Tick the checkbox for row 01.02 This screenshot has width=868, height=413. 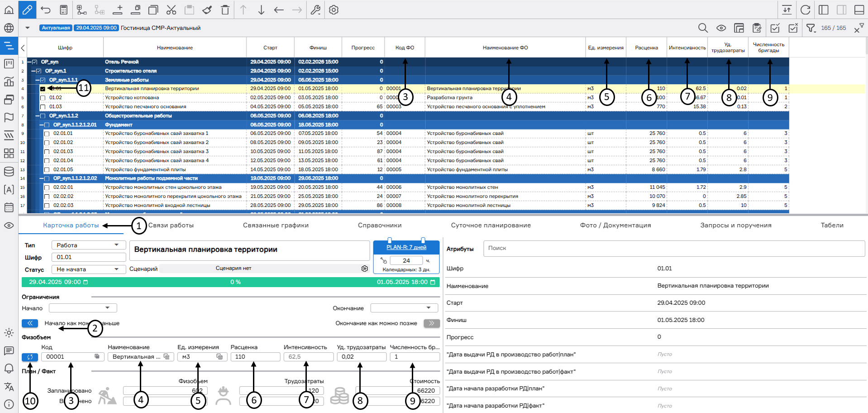tap(43, 98)
